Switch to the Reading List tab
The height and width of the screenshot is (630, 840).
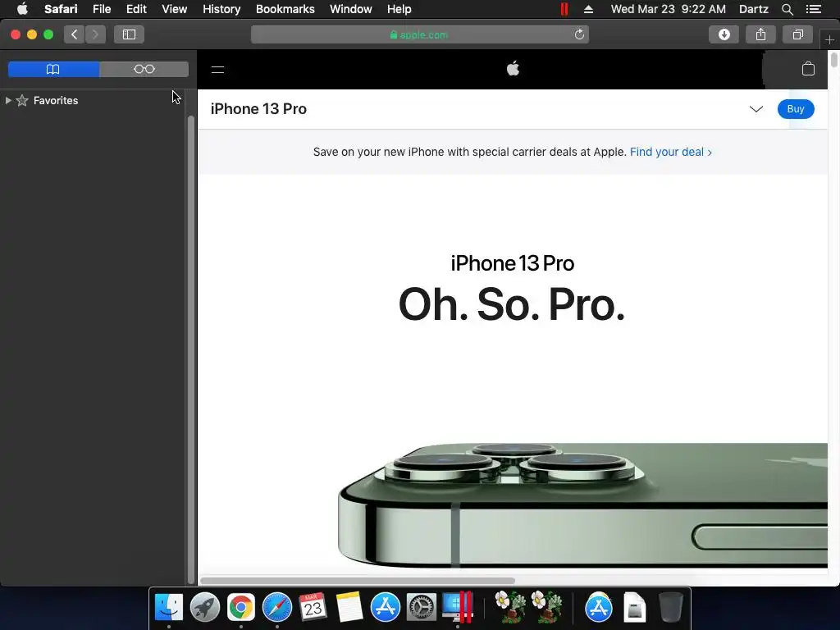(144, 69)
